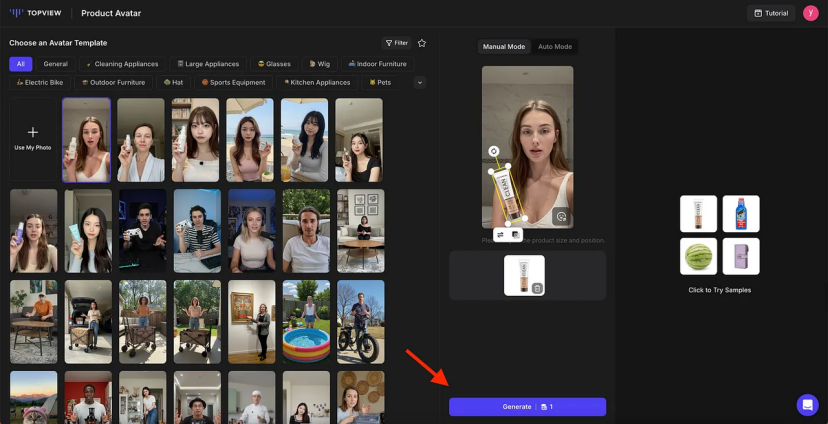The width and height of the screenshot is (828, 424).
Task: Click the product rotate handle
Action: tap(493, 152)
